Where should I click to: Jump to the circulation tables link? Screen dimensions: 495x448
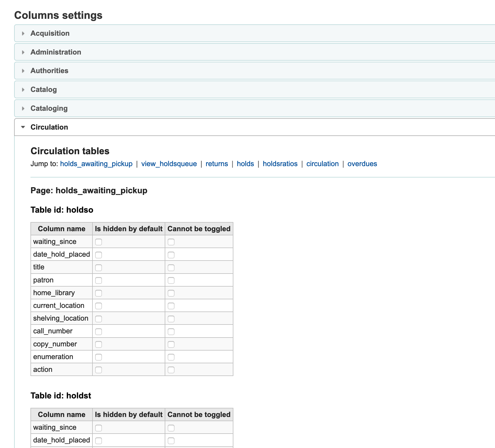(x=322, y=164)
